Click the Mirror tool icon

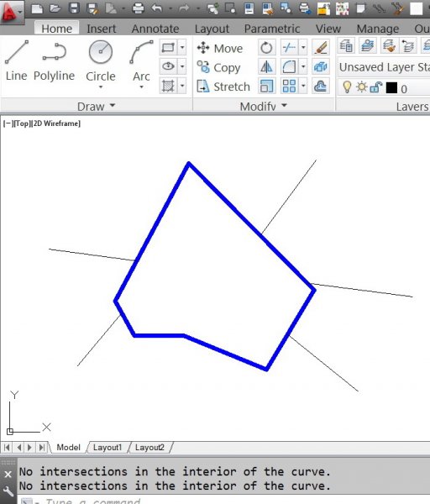click(x=266, y=67)
